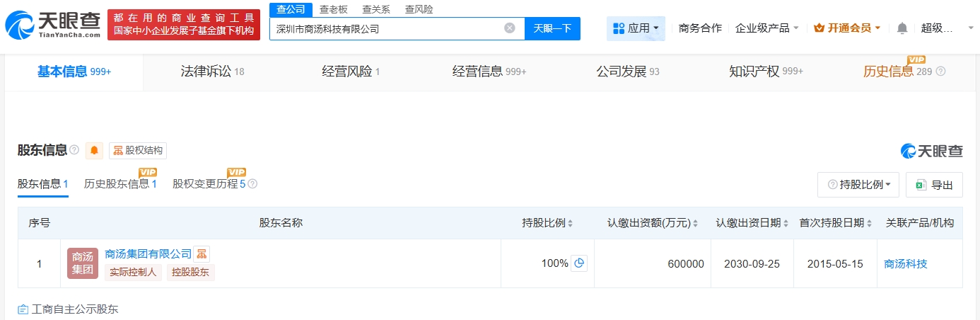980x320 pixels.
Task: Sort by 认缴出资额(万元) column
Action: (x=695, y=223)
